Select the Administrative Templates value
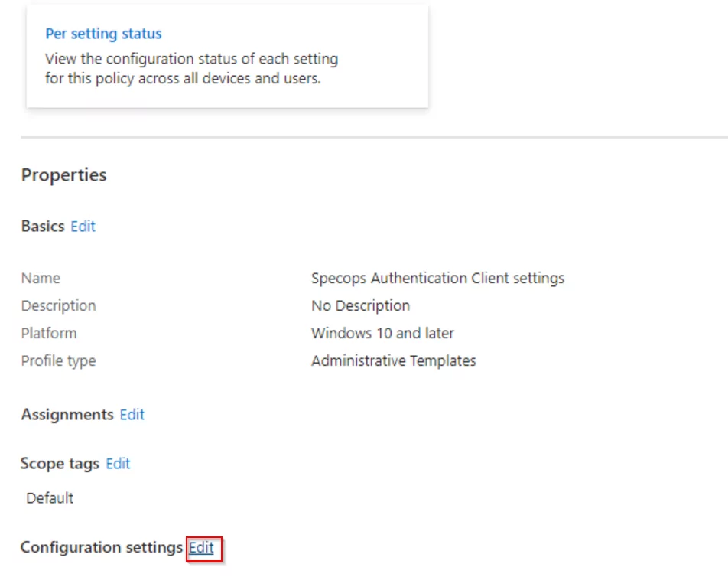 [394, 361]
